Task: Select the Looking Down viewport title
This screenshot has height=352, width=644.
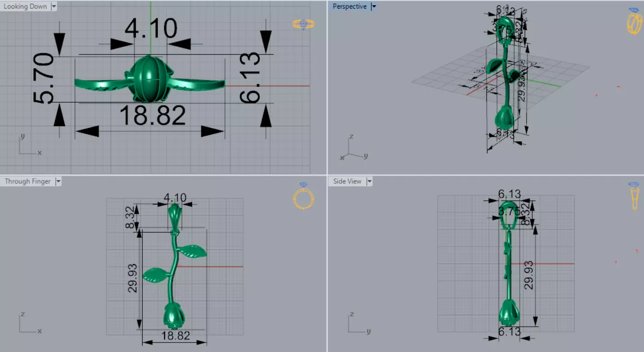Action: pyautogui.click(x=25, y=6)
